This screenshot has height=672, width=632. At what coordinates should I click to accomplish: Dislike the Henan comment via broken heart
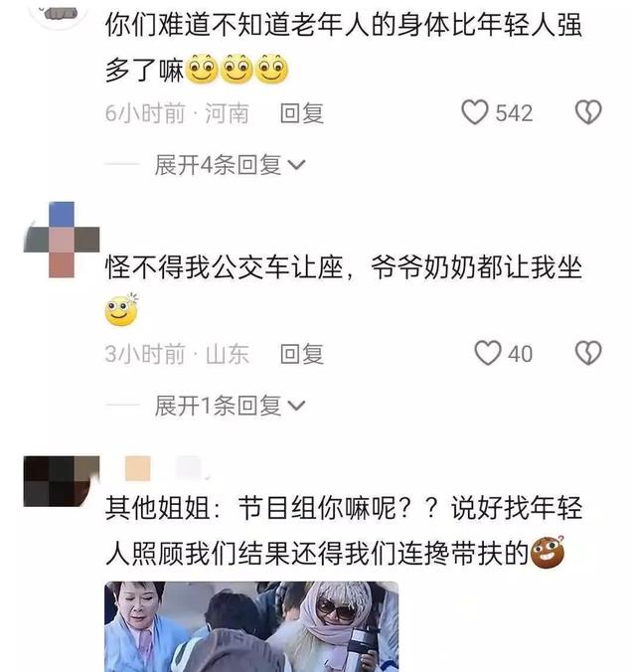(588, 112)
